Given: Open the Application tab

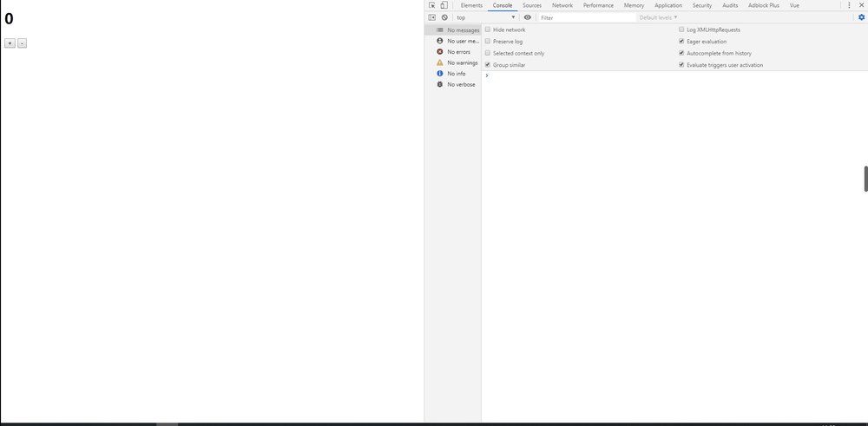Looking at the screenshot, I should tap(668, 5).
